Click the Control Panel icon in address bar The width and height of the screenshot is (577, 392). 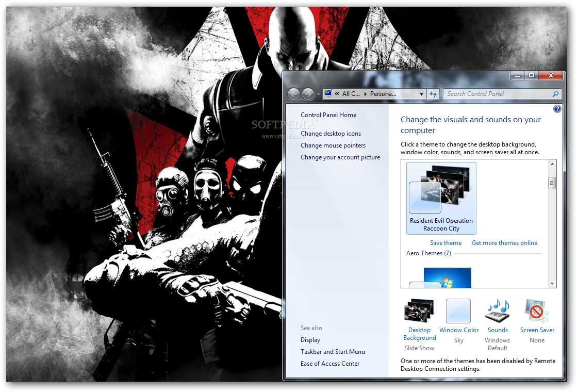(328, 93)
